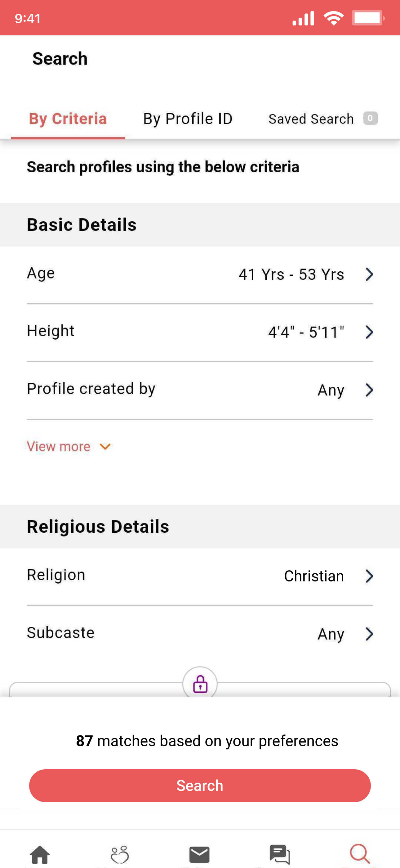Open the Subcaste Any selector
Viewport: 400px width, 868px height.
[200, 634]
